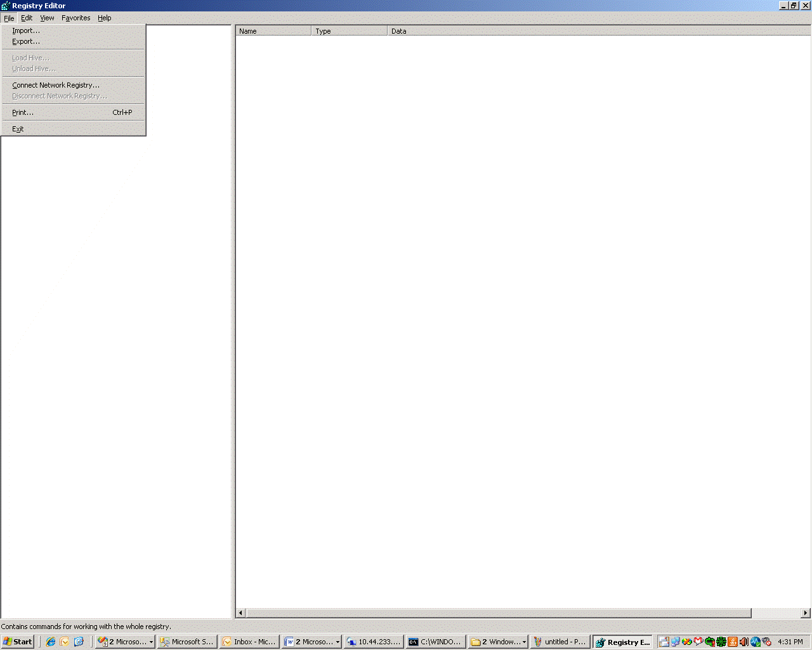Restore down the Registry Editor window

click(794, 6)
